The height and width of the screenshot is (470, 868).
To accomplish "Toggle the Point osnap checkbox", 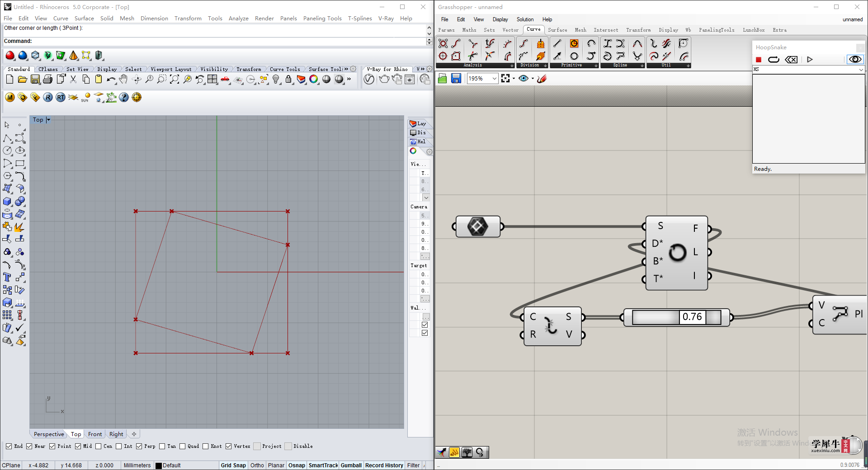I will [x=52, y=446].
